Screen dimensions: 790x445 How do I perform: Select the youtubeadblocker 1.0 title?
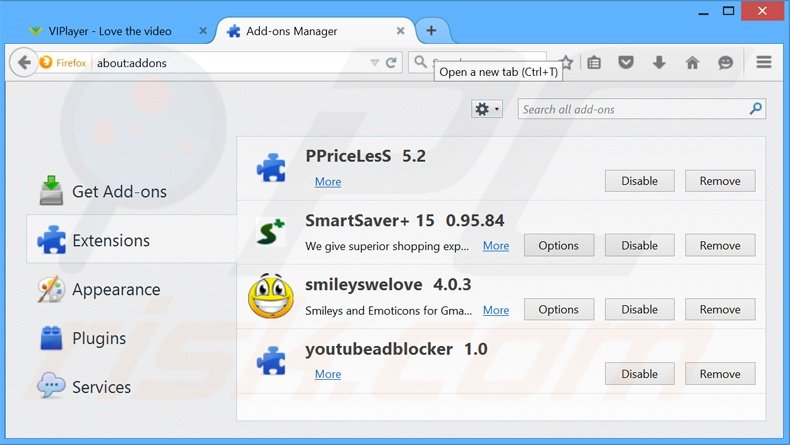coord(396,349)
